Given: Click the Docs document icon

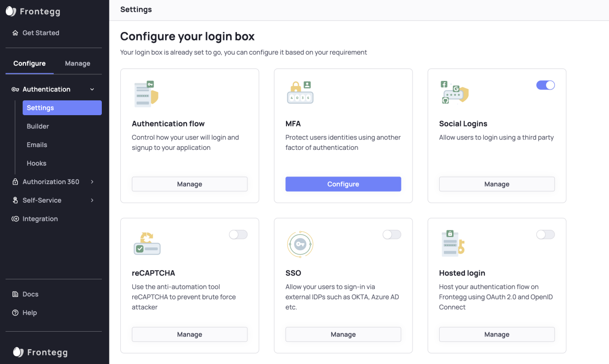Looking at the screenshot, I should 15,294.
